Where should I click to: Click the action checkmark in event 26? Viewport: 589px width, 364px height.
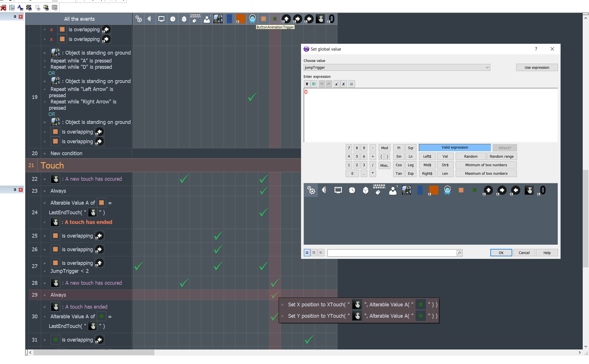[x=218, y=249]
